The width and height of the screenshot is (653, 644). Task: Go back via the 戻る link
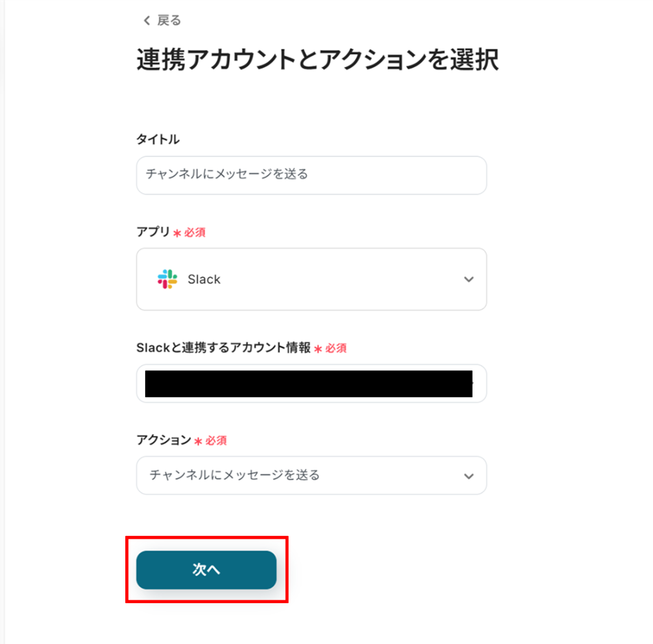pos(169,20)
